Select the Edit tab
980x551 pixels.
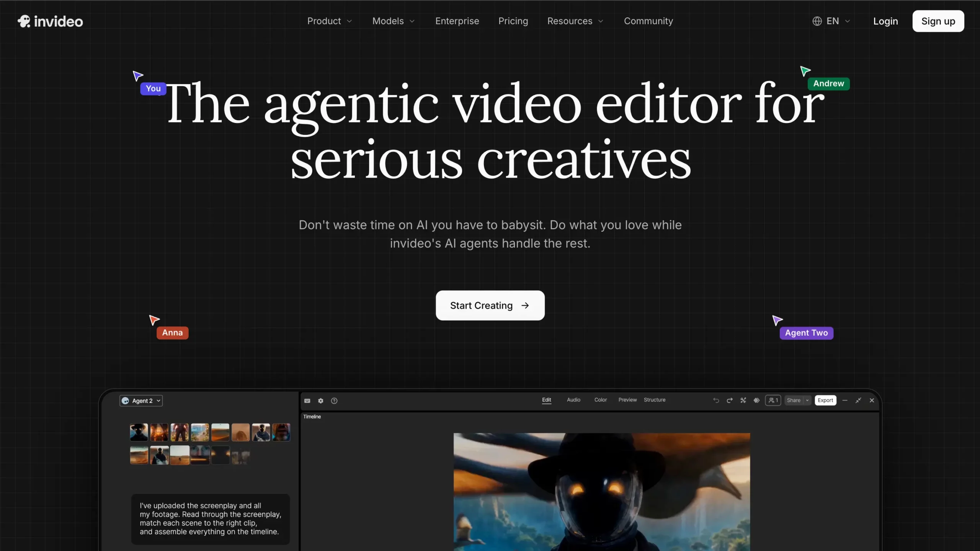[546, 400]
